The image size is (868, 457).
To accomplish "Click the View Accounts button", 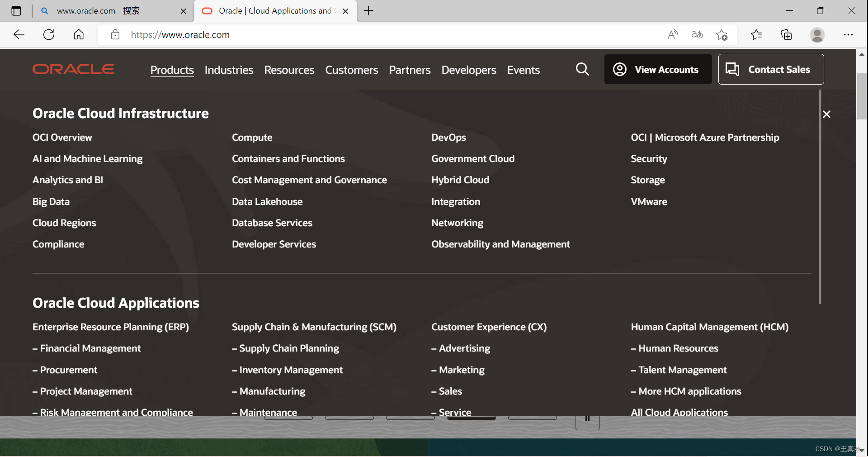I will tap(658, 69).
